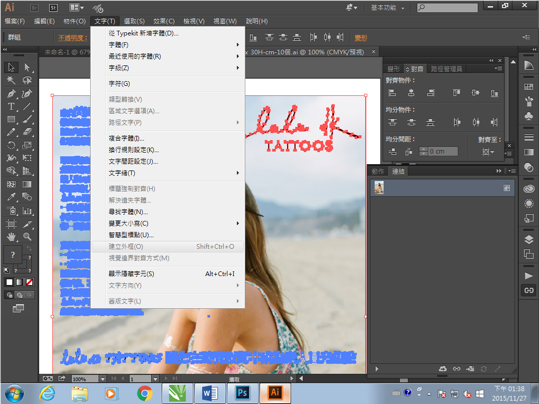Select the Free Transform tool

pyautogui.click(x=27, y=158)
